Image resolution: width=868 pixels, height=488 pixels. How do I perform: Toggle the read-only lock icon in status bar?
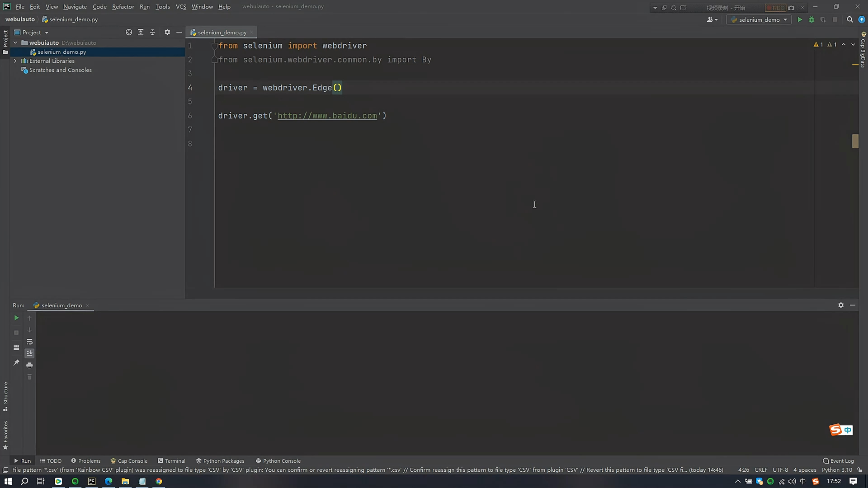tap(860, 470)
